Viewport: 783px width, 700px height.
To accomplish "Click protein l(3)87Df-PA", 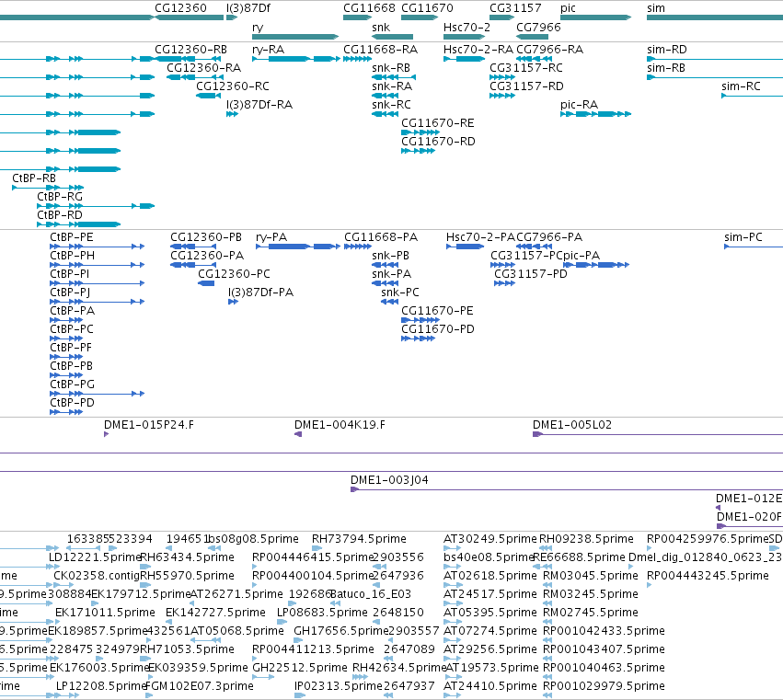I will (x=260, y=293).
